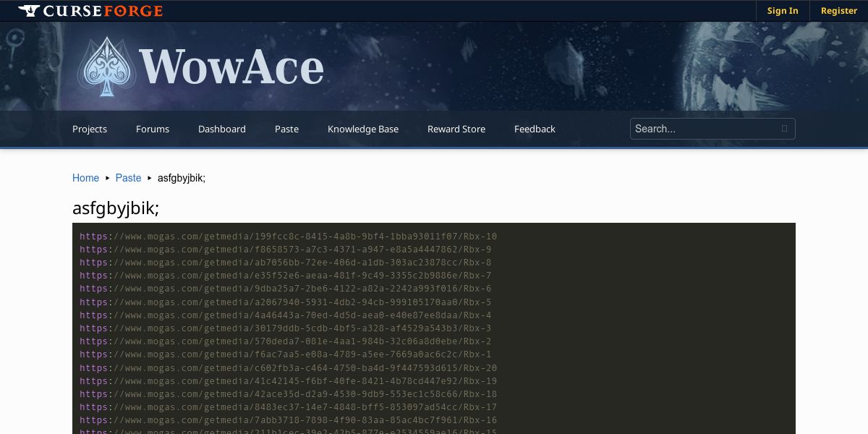Click the URL line ending Rbx-6

pos(285,289)
